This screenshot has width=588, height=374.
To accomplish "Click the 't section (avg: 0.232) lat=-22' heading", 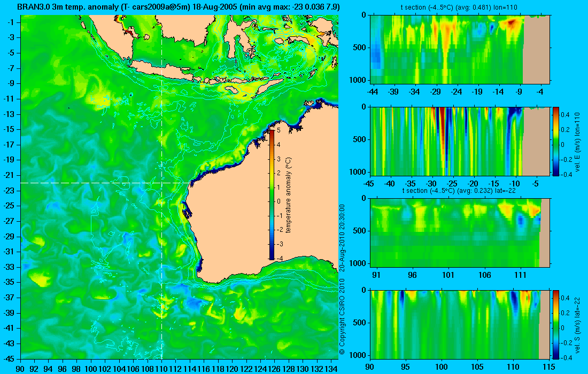I will pos(459,190).
